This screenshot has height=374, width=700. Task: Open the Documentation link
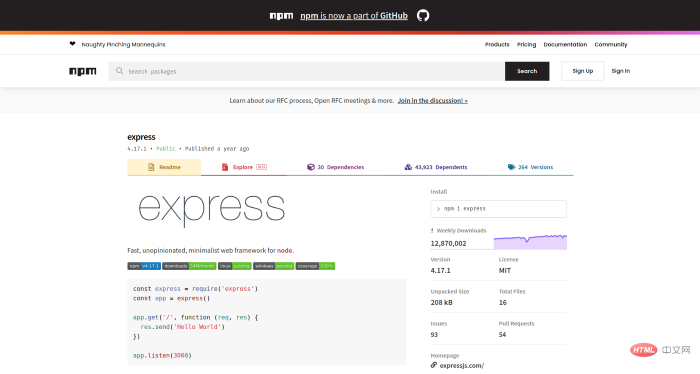[x=565, y=45]
